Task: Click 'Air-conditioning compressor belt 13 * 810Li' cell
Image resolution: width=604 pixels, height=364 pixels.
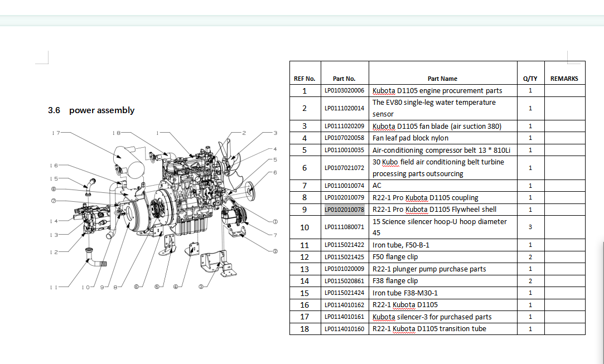Action: tap(442, 150)
